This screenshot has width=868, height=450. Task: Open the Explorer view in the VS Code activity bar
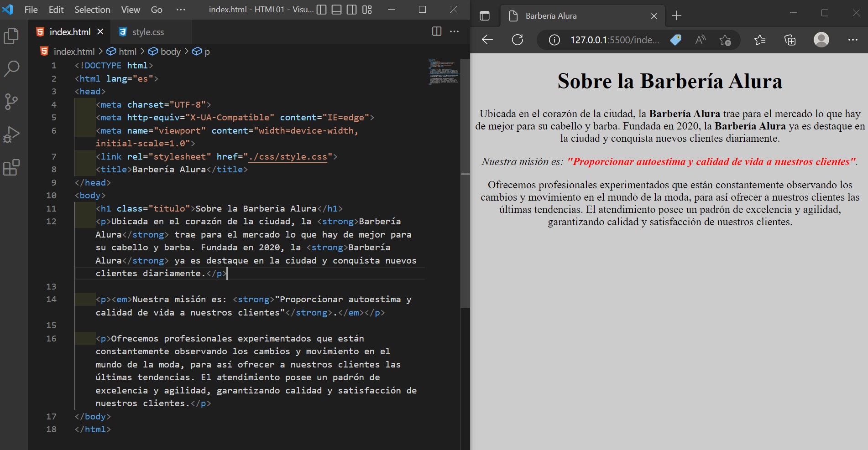(11, 36)
